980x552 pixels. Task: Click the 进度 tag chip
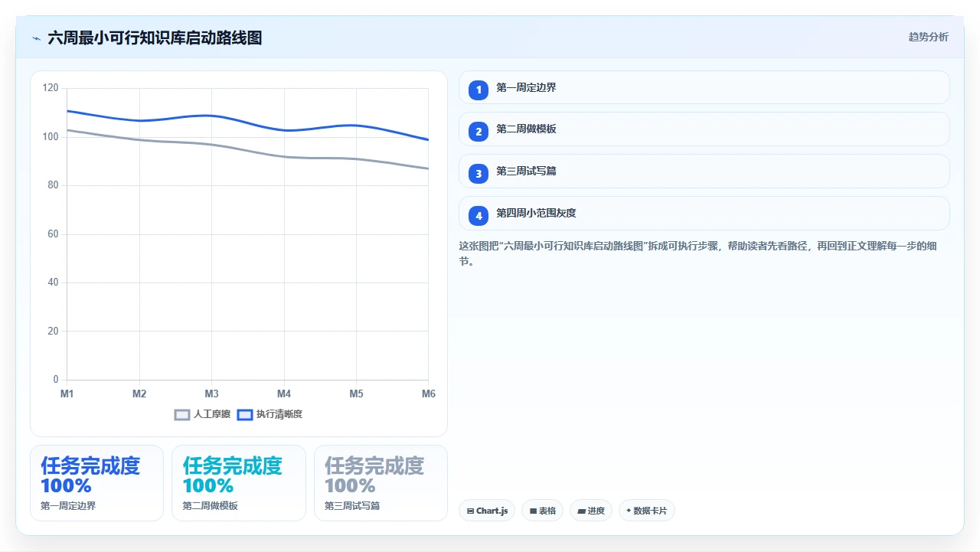coord(591,511)
